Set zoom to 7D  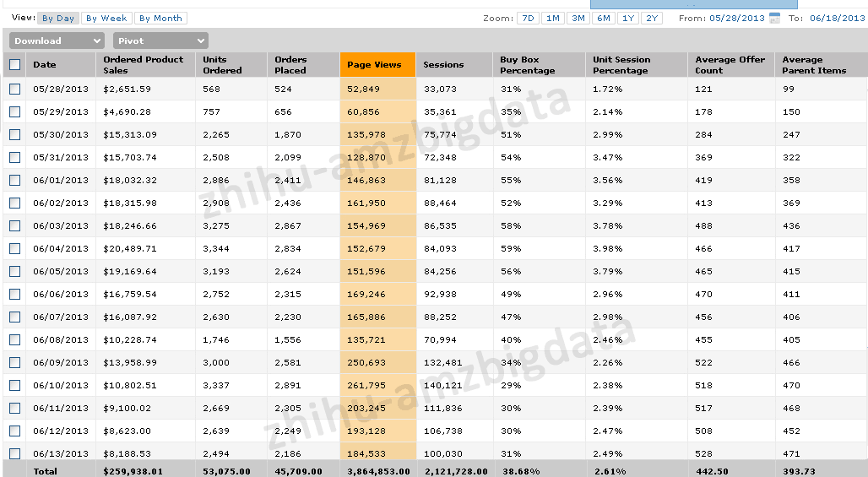pyautogui.click(x=528, y=19)
